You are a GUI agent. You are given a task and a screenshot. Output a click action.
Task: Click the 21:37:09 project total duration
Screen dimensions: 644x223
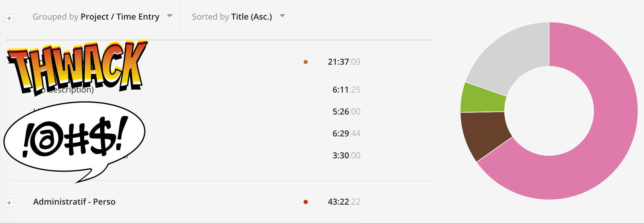tap(344, 62)
